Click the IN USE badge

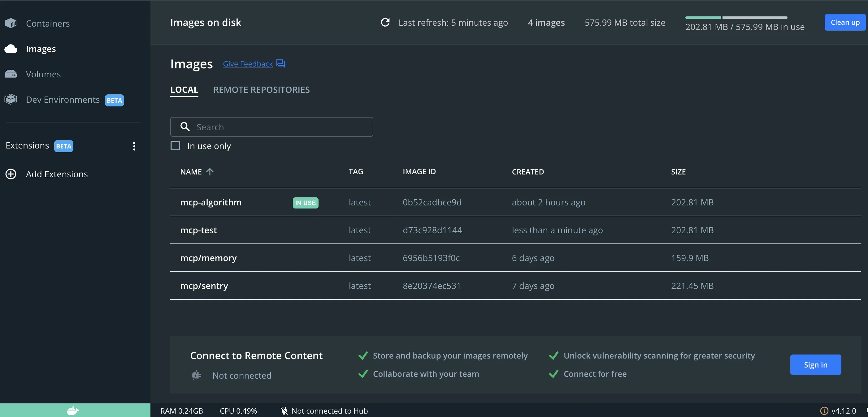pyautogui.click(x=306, y=203)
